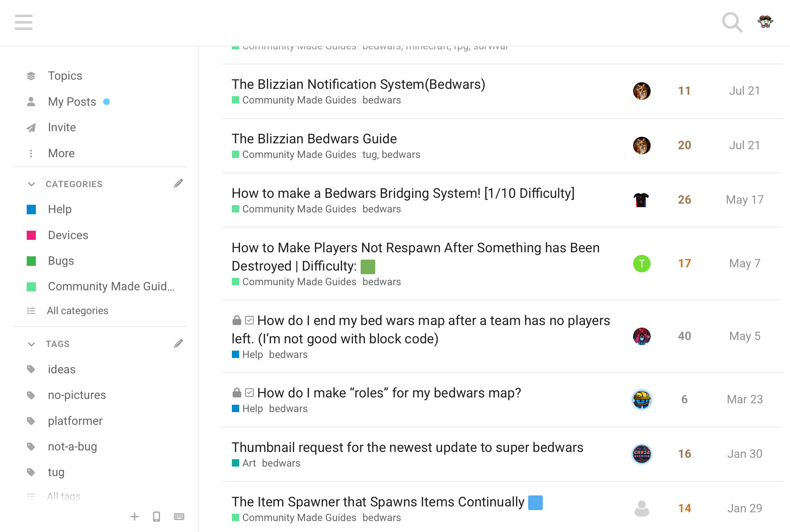This screenshot has width=790, height=532.
Task: Click the My Posts person icon
Action: pos(31,102)
